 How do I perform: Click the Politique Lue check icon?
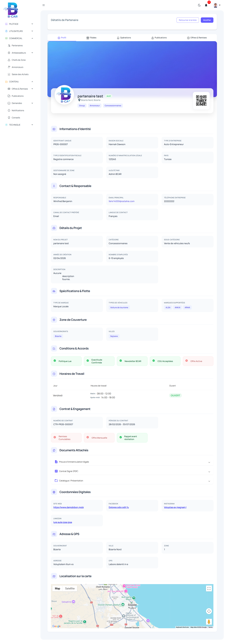[55, 361]
